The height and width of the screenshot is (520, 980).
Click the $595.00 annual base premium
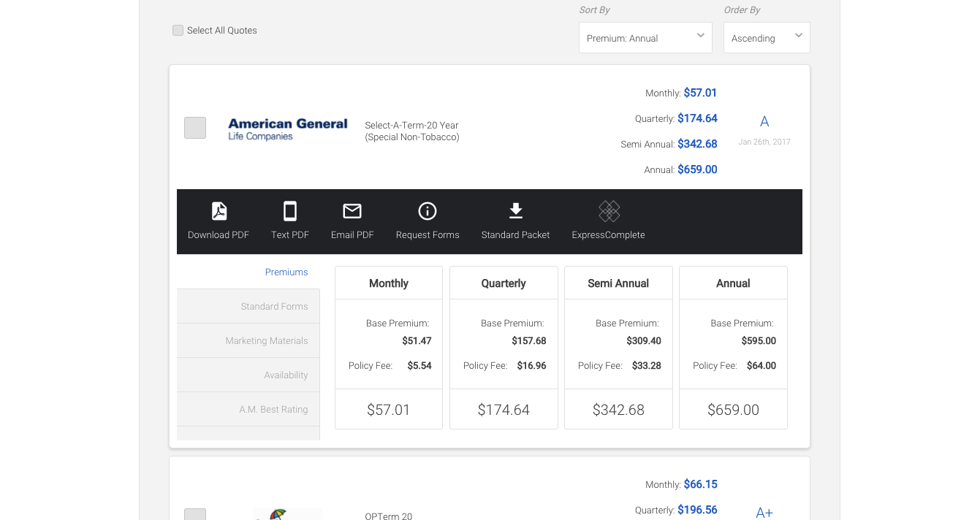tap(759, 341)
